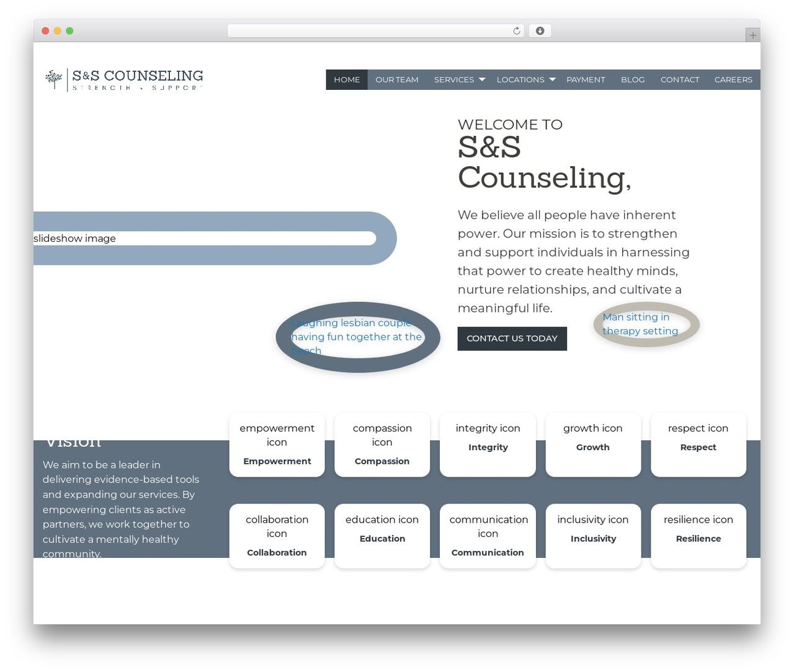
Task: Open the Locations menu item
Action: (520, 80)
